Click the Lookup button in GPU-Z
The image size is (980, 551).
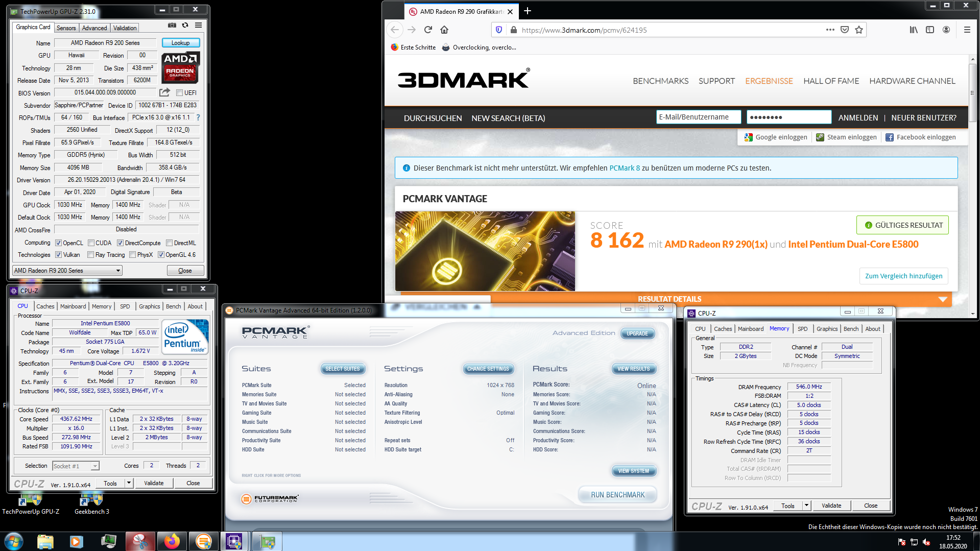pyautogui.click(x=180, y=43)
